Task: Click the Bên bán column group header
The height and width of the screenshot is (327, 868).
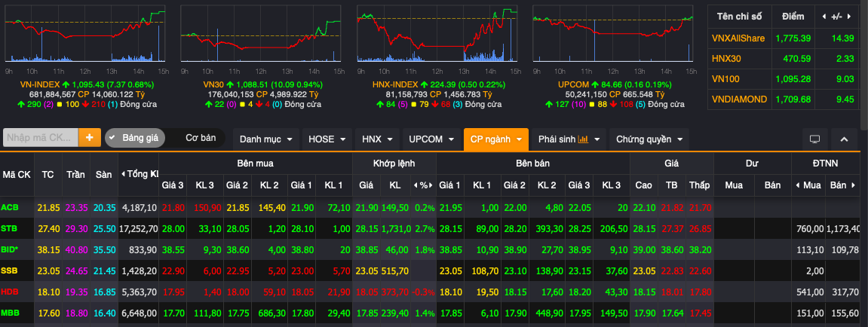Action: point(532,163)
